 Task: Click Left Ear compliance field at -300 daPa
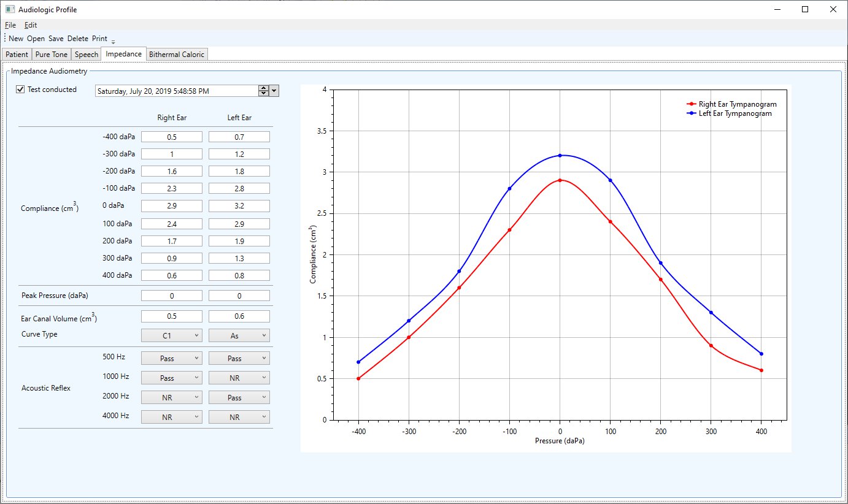point(239,154)
